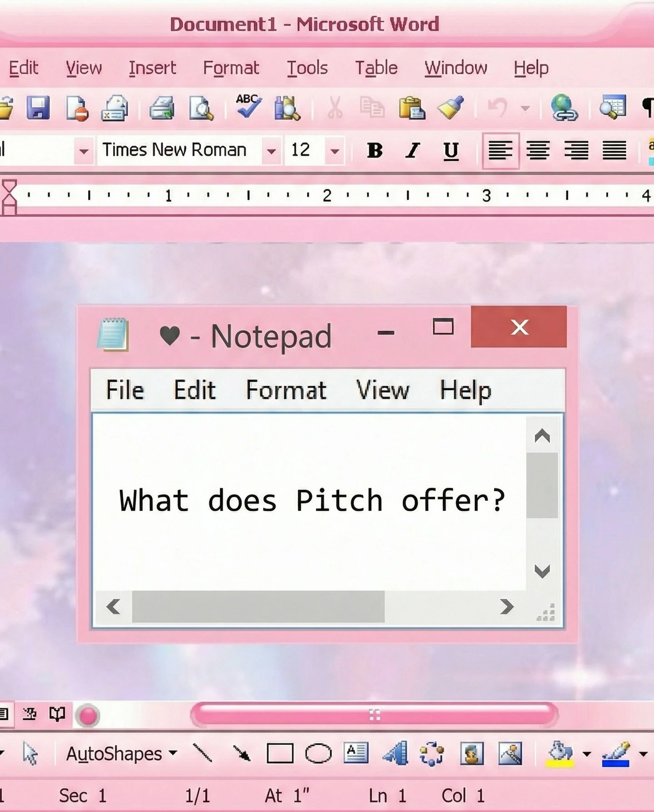The width and height of the screenshot is (654, 812).
Task: Select the Rectangle shape tool
Action: 280,753
